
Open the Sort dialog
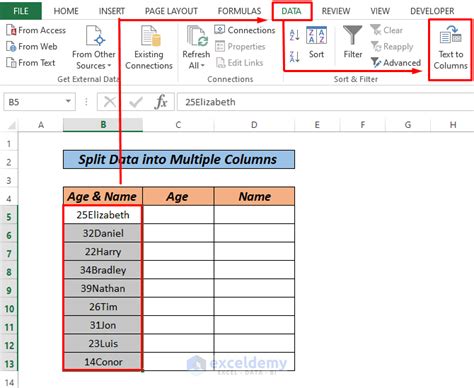point(316,42)
